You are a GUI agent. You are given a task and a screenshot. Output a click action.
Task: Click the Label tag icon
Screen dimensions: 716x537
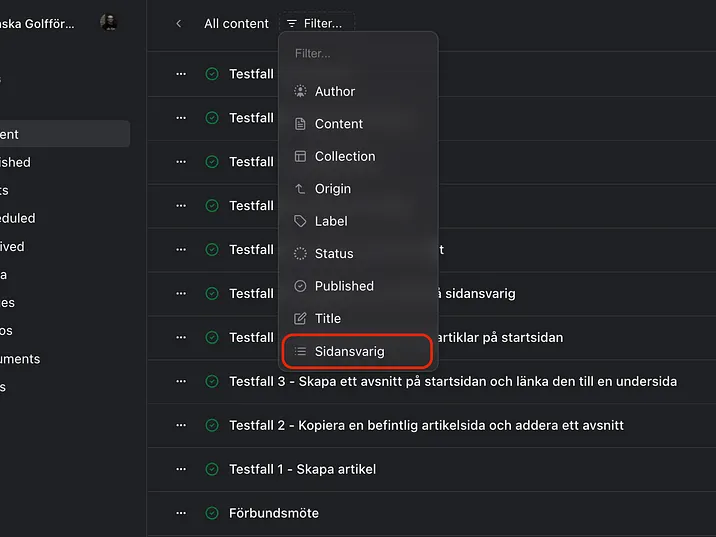[300, 221]
